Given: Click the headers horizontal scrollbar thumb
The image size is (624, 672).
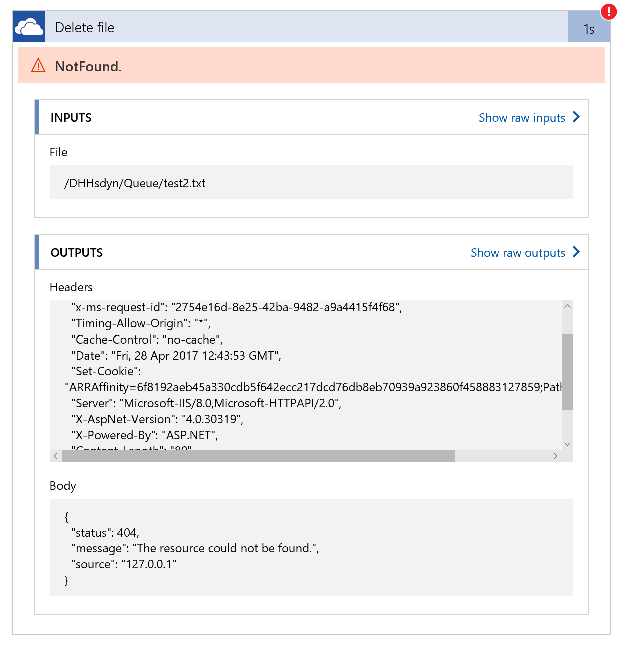Looking at the screenshot, I should pos(258,456).
